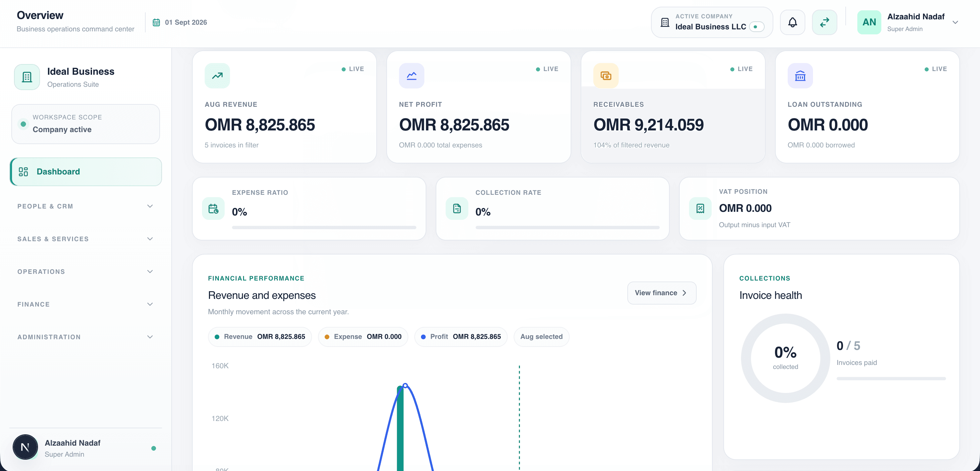Click the '0 / 5' invoices paid count
Screen dimensions: 980x471
point(848,346)
